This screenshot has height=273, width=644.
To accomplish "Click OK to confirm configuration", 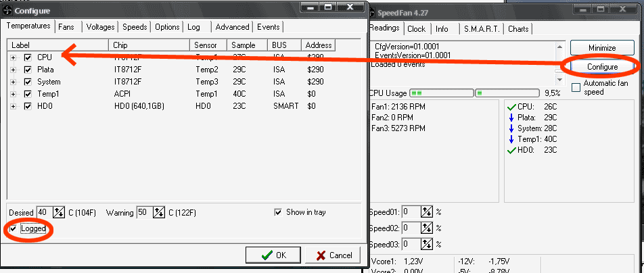I will click(x=274, y=255).
